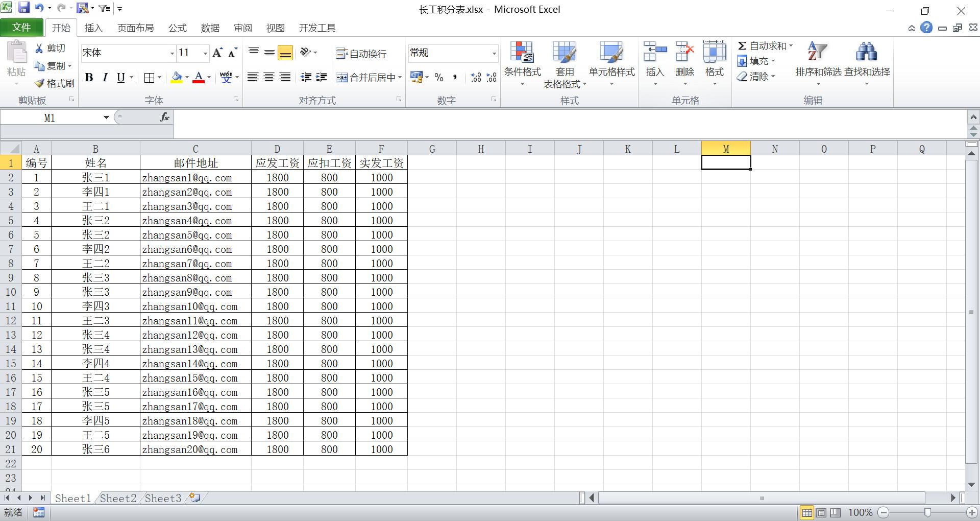
Task: Increase font size with large A icon
Action: [217, 53]
